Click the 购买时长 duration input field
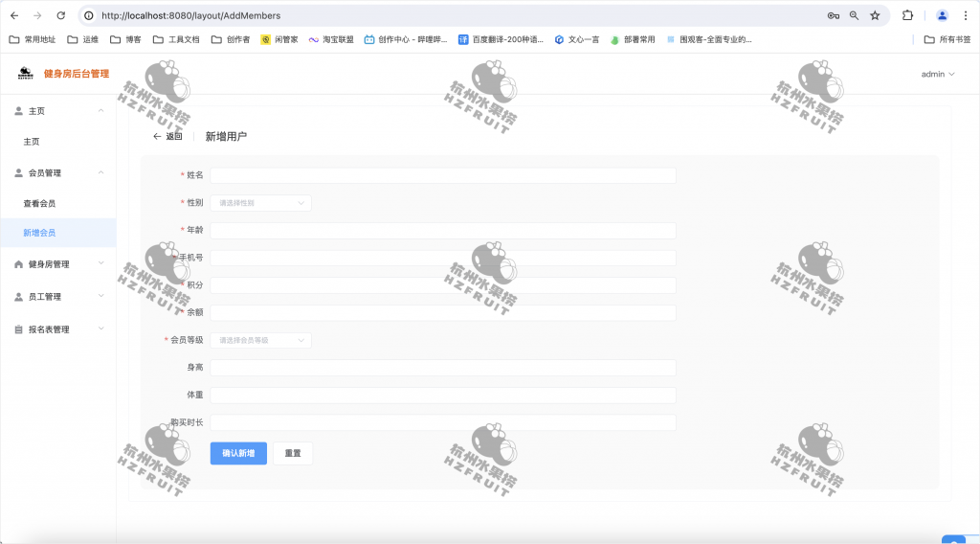This screenshot has width=980, height=544. (443, 422)
